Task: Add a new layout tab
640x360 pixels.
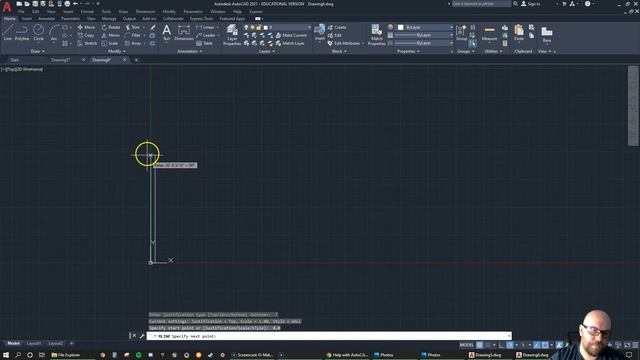Action: 71,343
